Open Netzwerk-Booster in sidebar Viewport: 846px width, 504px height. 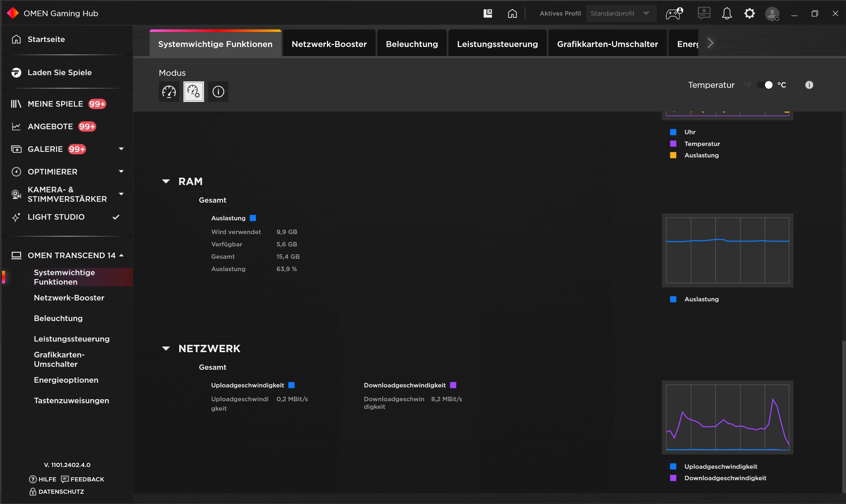69,298
